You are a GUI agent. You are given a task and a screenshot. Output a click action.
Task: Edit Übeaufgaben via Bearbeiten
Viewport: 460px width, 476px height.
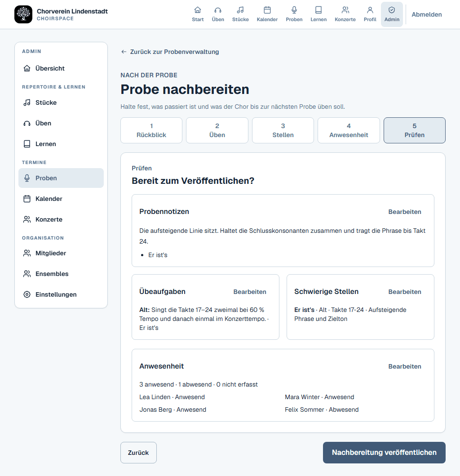coord(250,292)
